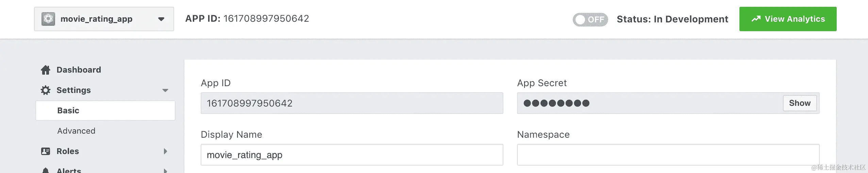Open the Advanced settings page

coord(76,131)
